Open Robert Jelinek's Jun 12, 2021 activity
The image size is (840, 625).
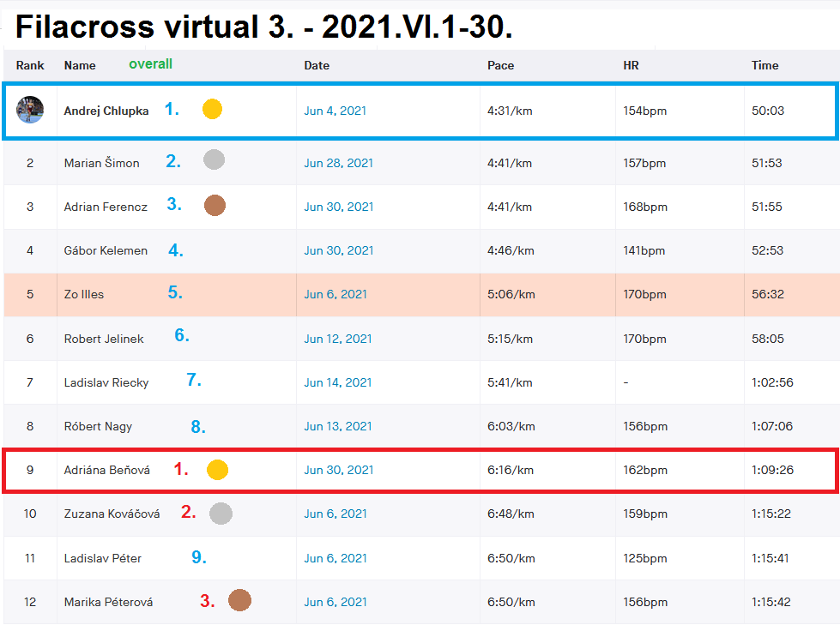(338, 339)
